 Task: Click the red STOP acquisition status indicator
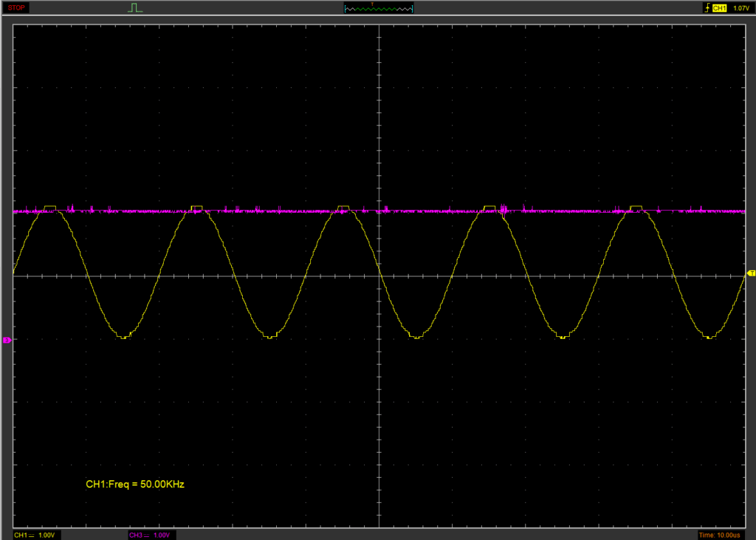pos(16,8)
